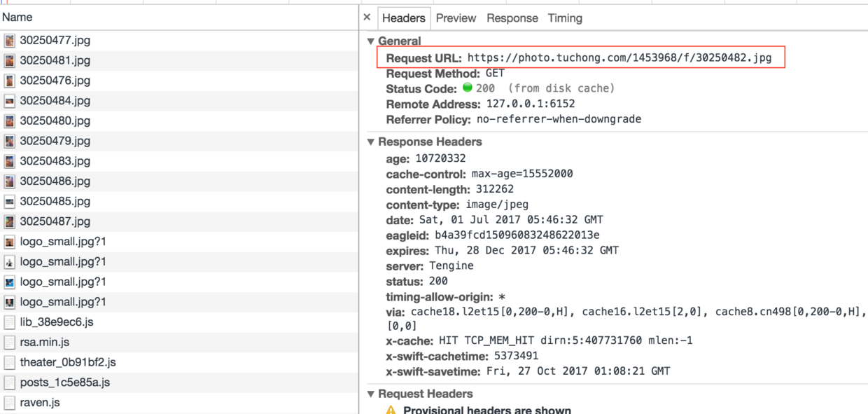Click the x-cache HIT TCP_MEM_HIT value

pyautogui.click(x=566, y=341)
